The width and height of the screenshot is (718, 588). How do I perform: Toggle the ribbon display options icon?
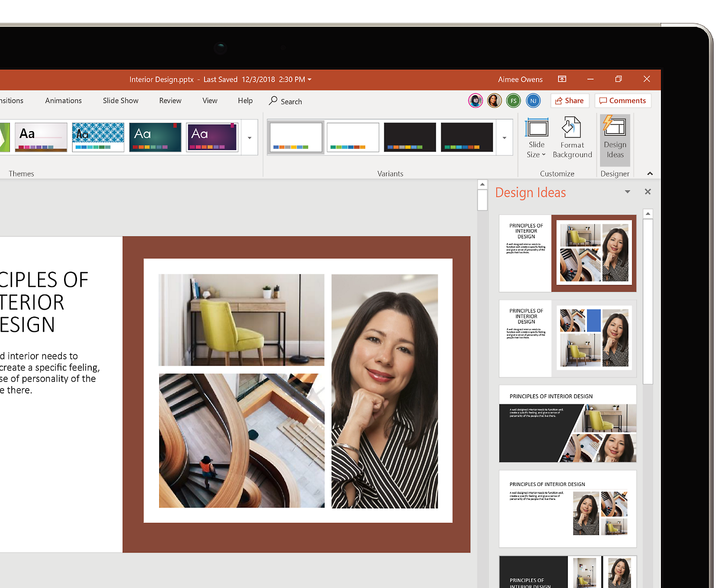[x=562, y=79]
